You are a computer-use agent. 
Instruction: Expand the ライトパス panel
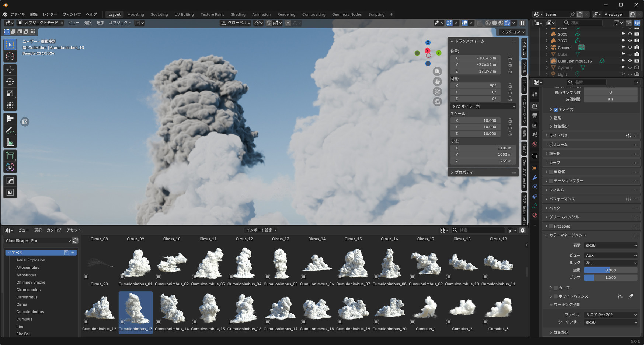(558, 135)
